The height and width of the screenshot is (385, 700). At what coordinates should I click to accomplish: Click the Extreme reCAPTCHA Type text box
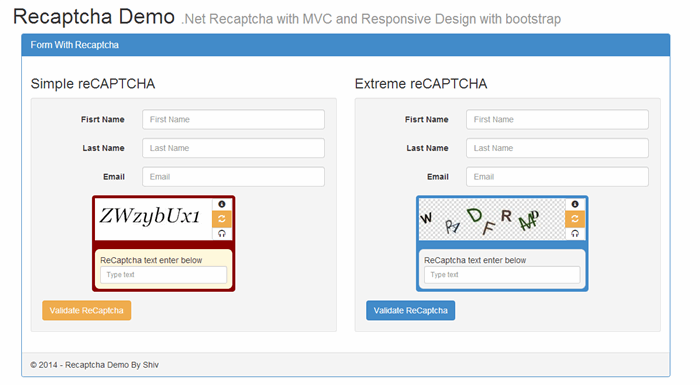[x=502, y=275]
